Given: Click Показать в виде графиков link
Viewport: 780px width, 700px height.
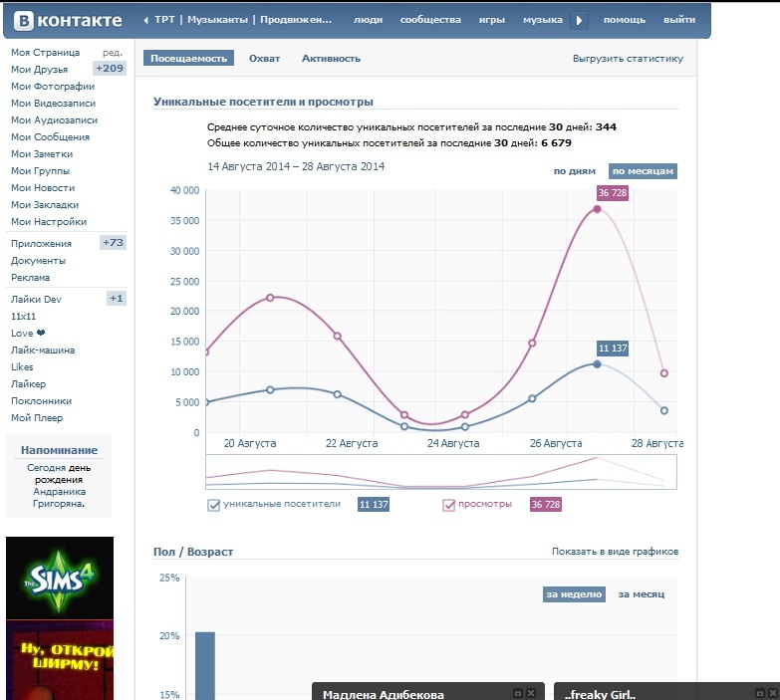Looking at the screenshot, I should point(615,552).
